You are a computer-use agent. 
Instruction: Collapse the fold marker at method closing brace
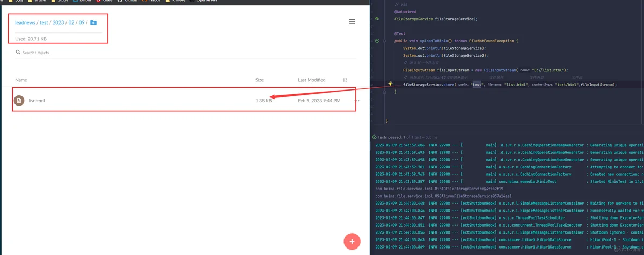click(384, 92)
